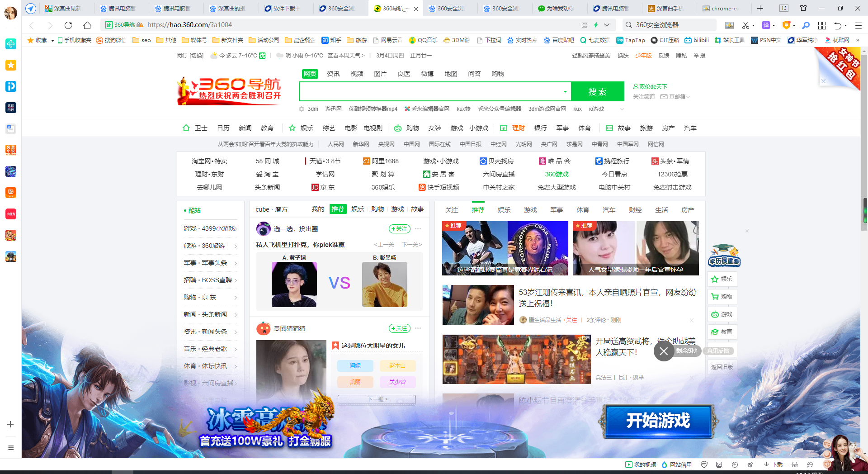Click the green lightning speed mode icon
This screenshot has height=474, width=868.
coord(596,25)
